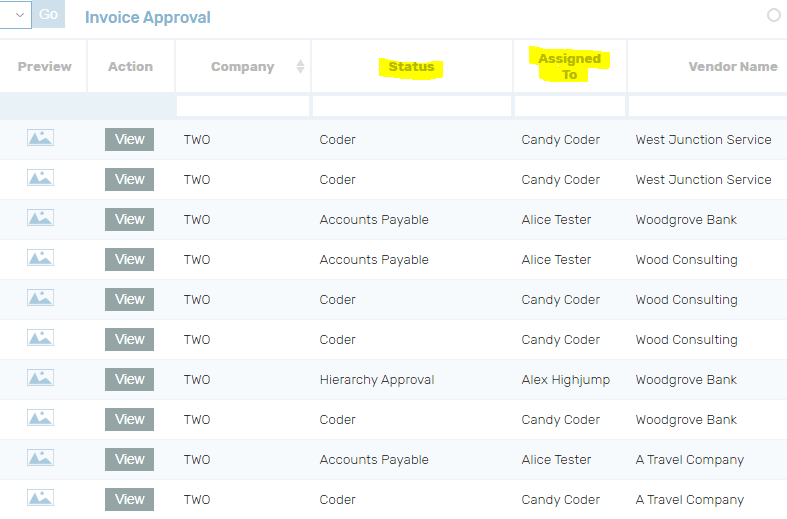The width and height of the screenshot is (787, 519).
Task: Click preview icon for Candy Coder Woodgrove Bank row
Action: tap(41, 418)
